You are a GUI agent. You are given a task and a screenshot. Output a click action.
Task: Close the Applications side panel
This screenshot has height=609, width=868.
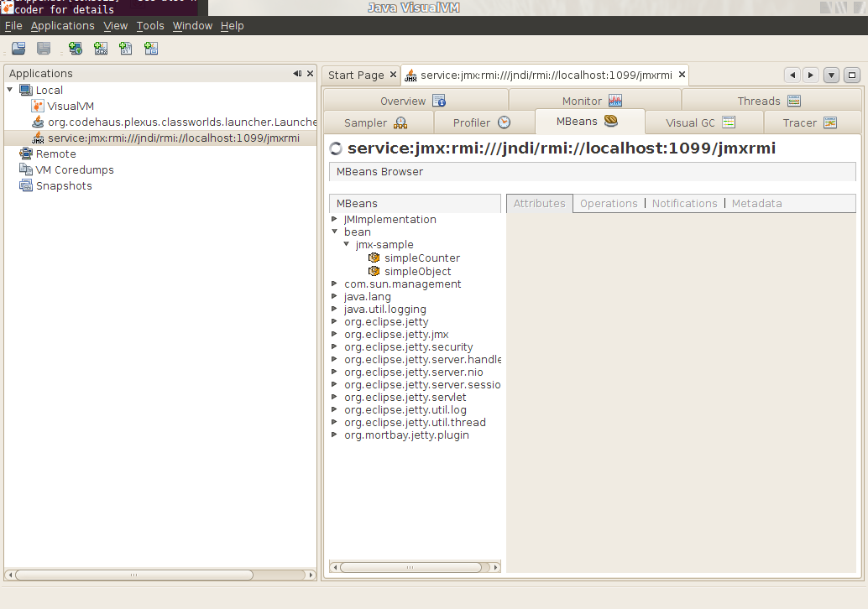[x=310, y=74]
